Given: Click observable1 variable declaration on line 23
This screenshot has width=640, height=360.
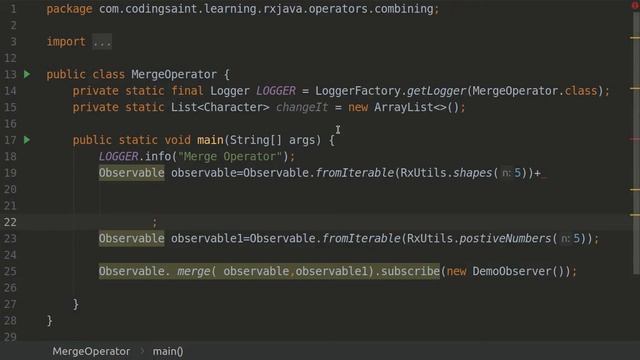Looking at the screenshot, I should [x=207, y=238].
